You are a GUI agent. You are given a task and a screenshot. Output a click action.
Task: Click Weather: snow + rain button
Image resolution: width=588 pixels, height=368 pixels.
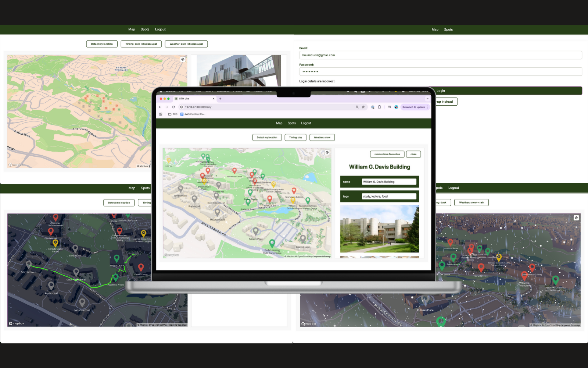click(472, 202)
